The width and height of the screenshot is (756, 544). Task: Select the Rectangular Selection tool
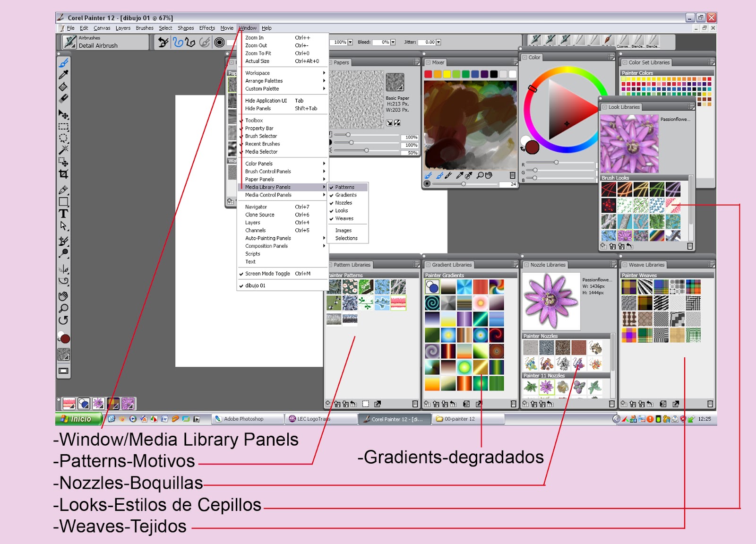pyautogui.click(x=63, y=127)
